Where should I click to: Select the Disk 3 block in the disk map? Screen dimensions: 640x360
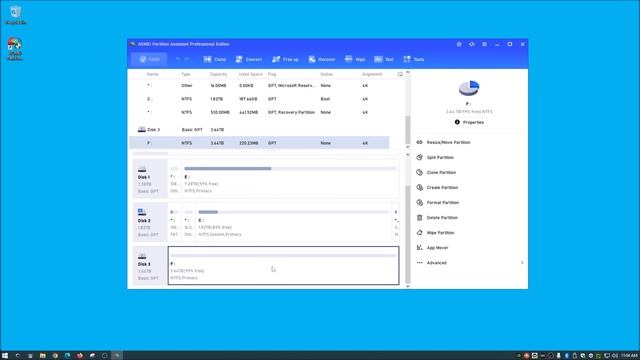coord(150,265)
